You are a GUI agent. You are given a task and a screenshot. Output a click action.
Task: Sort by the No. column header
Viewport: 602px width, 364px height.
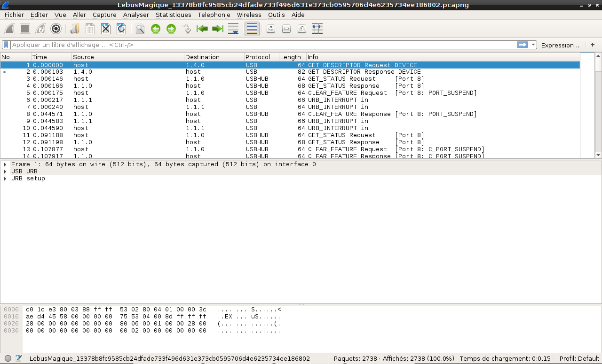tap(16, 57)
